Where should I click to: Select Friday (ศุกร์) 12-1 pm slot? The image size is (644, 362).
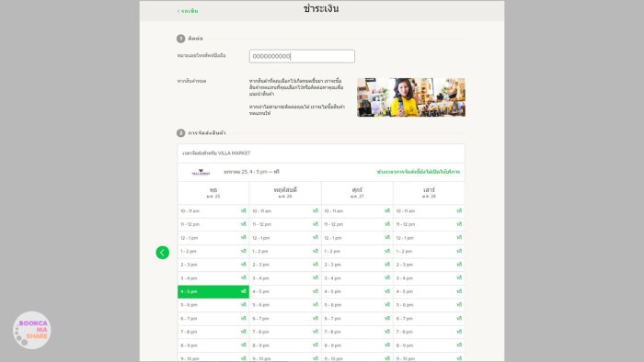point(357,238)
